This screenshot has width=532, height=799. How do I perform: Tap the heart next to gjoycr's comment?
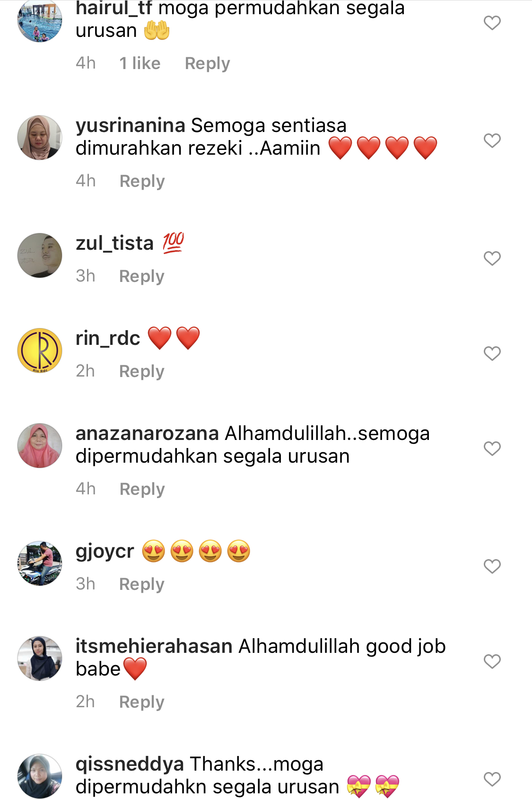click(492, 566)
